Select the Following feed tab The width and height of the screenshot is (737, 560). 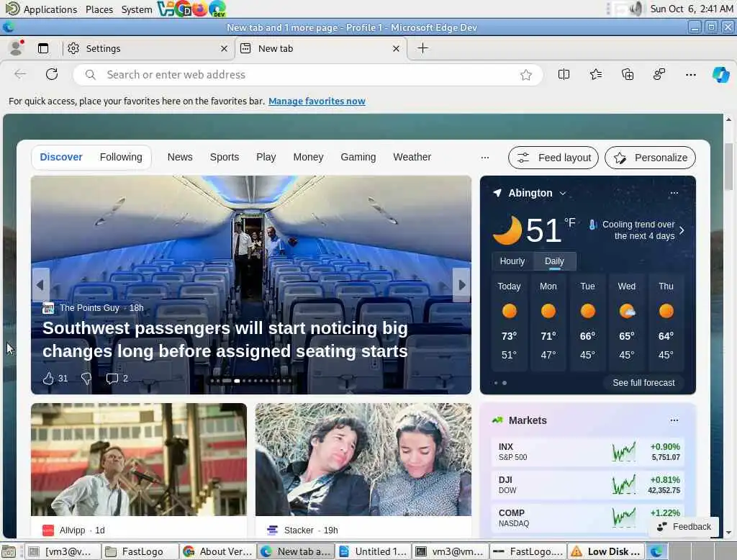(121, 157)
